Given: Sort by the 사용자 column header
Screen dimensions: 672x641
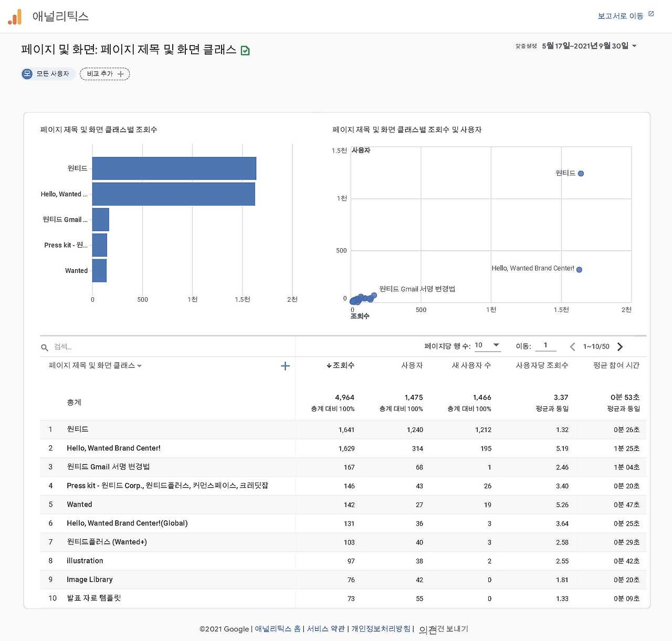Looking at the screenshot, I should pos(412,365).
